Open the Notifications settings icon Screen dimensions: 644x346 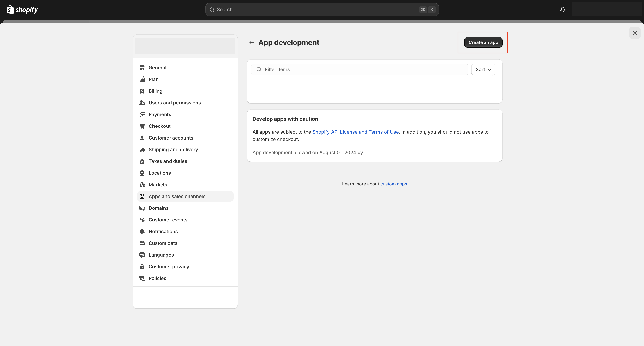coord(142,231)
